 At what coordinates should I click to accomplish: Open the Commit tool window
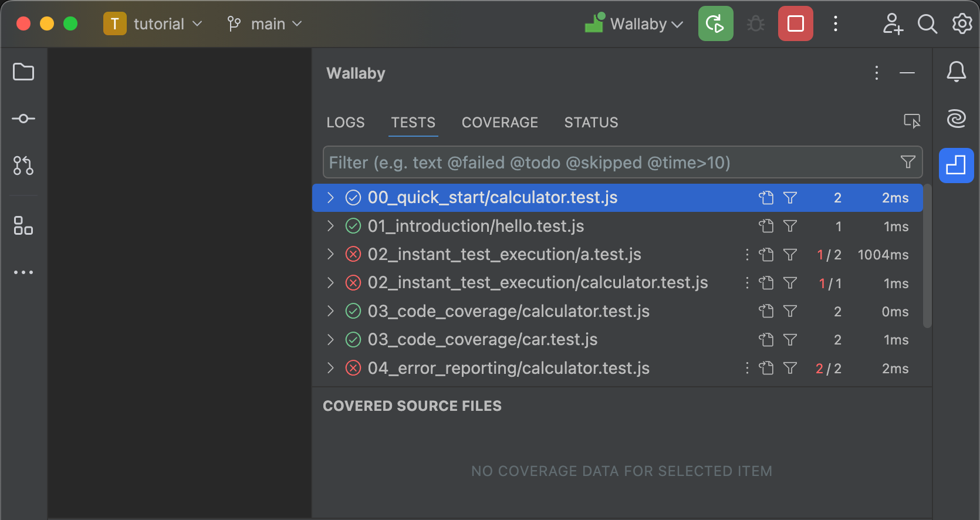(x=23, y=119)
